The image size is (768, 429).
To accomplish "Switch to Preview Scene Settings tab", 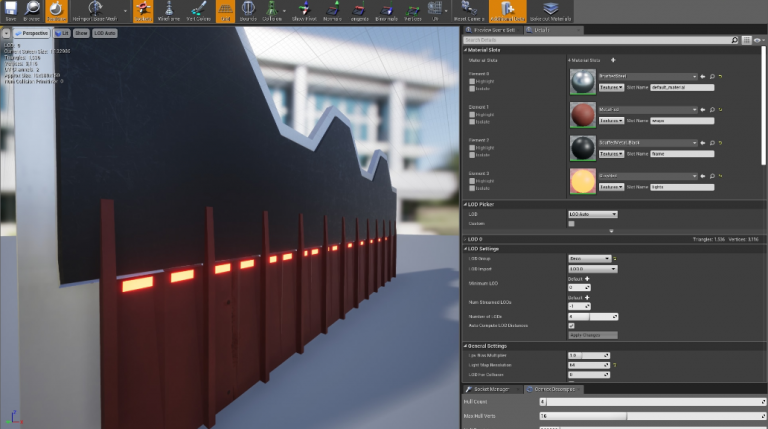I will point(493,30).
